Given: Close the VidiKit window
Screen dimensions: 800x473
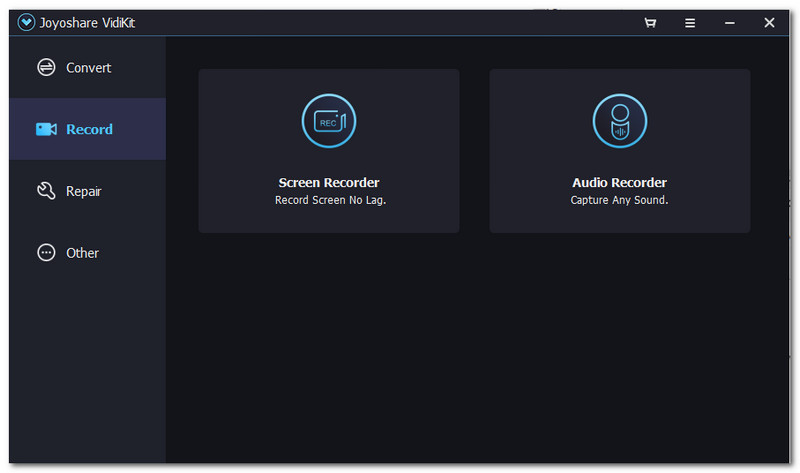Looking at the screenshot, I should coord(769,22).
